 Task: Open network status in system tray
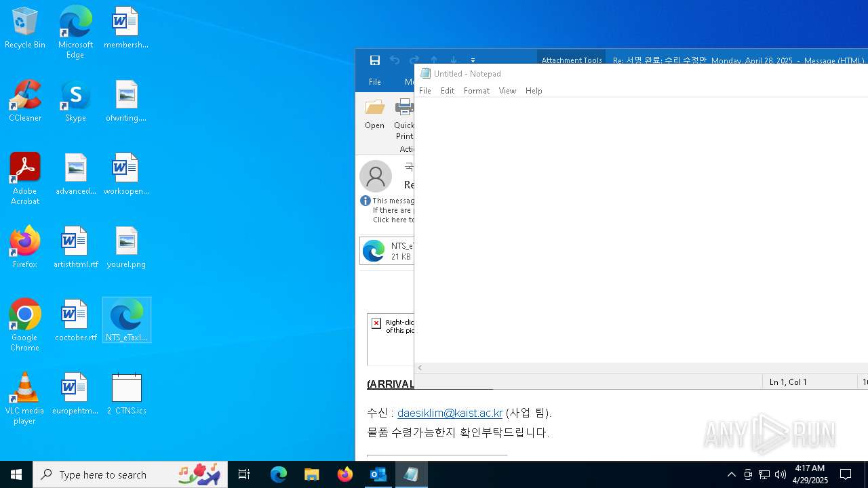click(764, 474)
